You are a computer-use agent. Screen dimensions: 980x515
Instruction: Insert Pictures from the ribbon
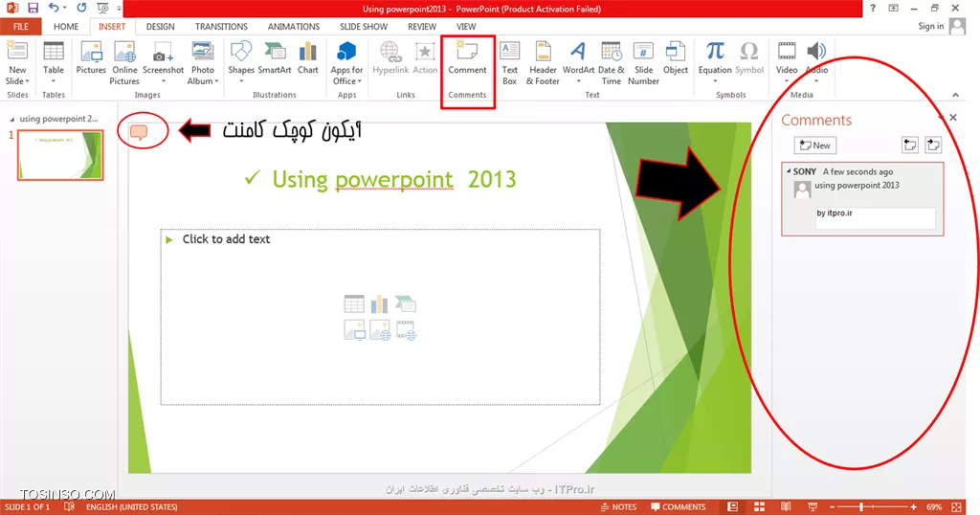[x=91, y=58]
